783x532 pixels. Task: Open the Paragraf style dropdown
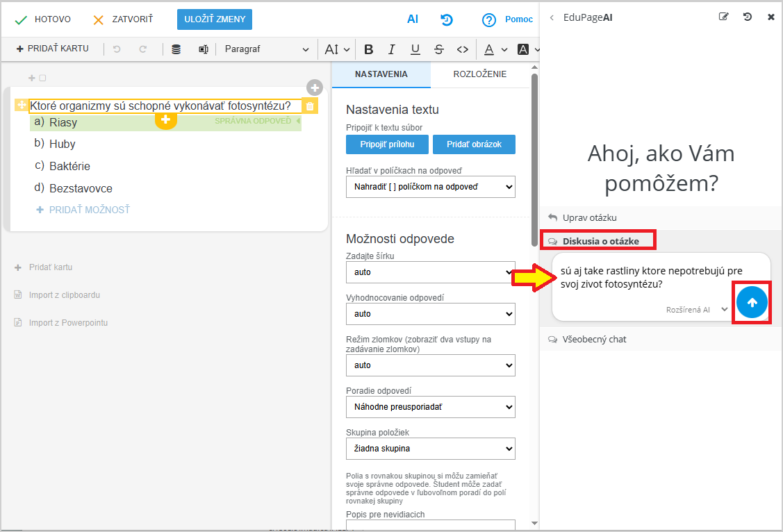[x=267, y=49]
